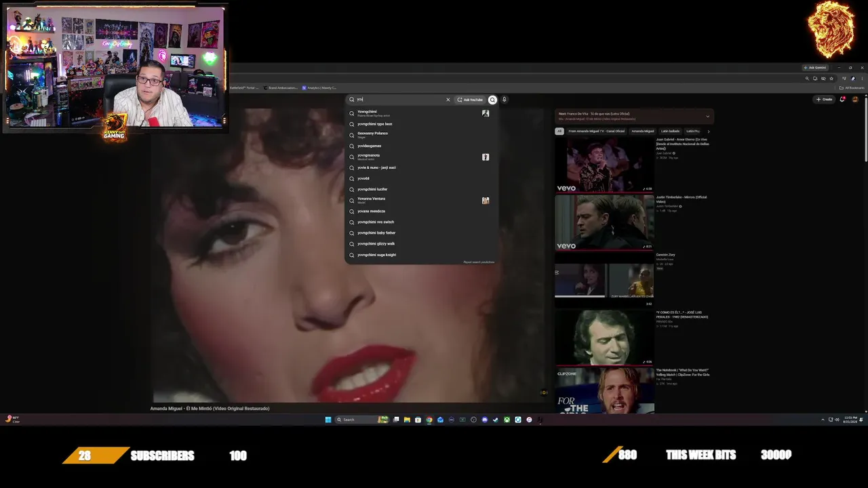Image resolution: width=868 pixels, height=488 pixels.
Task: Submit search with the magnifier button
Action: pyautogui.click(x=492, y=100)
